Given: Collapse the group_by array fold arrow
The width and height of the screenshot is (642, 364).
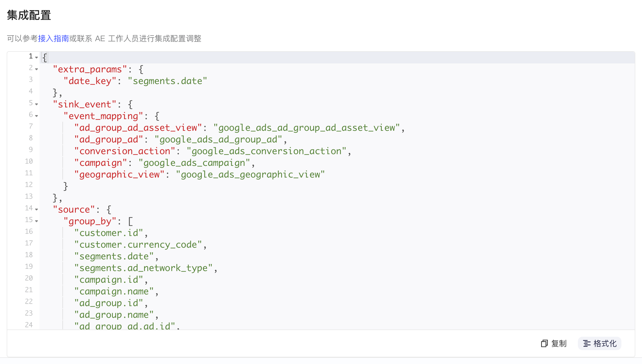Looking at the screenshot, I should [x=37, y=221].
